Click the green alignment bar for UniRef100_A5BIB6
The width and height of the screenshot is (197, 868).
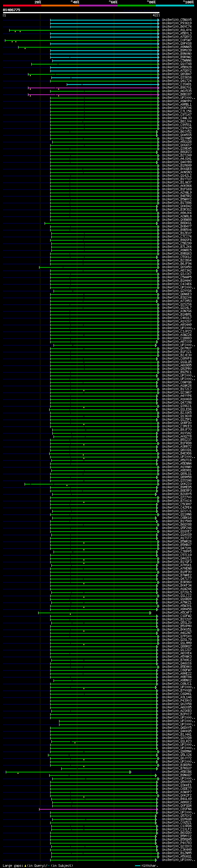pos(69,772)
